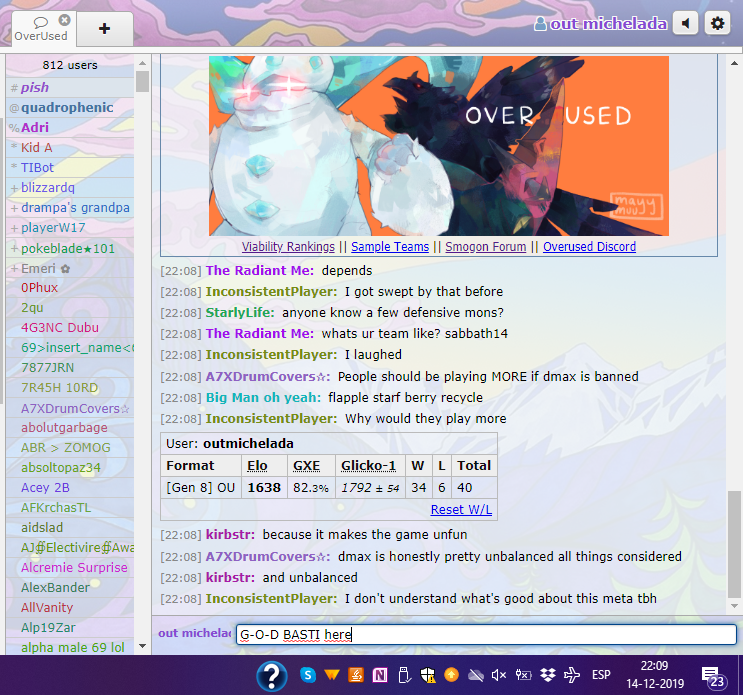Click user list scrollbar down arrow
The width and height of the screenshot is (743, 695).
click(x=142, y=646)
